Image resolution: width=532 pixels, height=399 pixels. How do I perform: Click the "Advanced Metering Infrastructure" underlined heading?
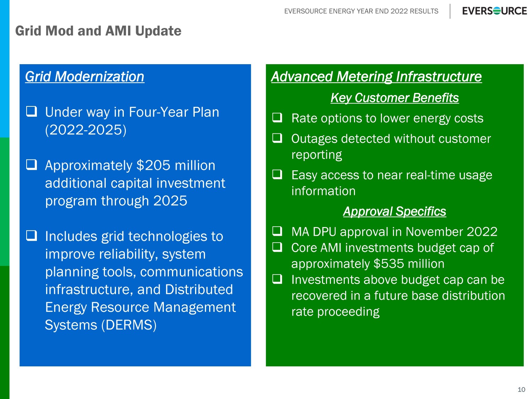point(376,77)
